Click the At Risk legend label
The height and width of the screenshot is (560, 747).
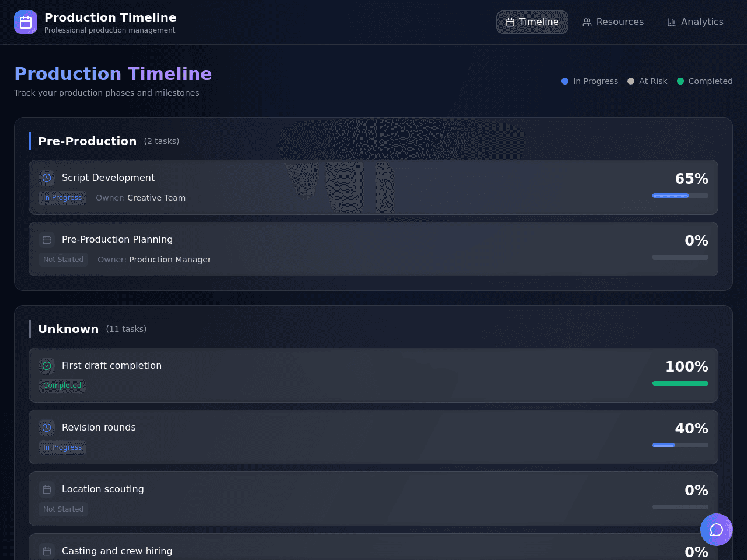click(653, 81)
